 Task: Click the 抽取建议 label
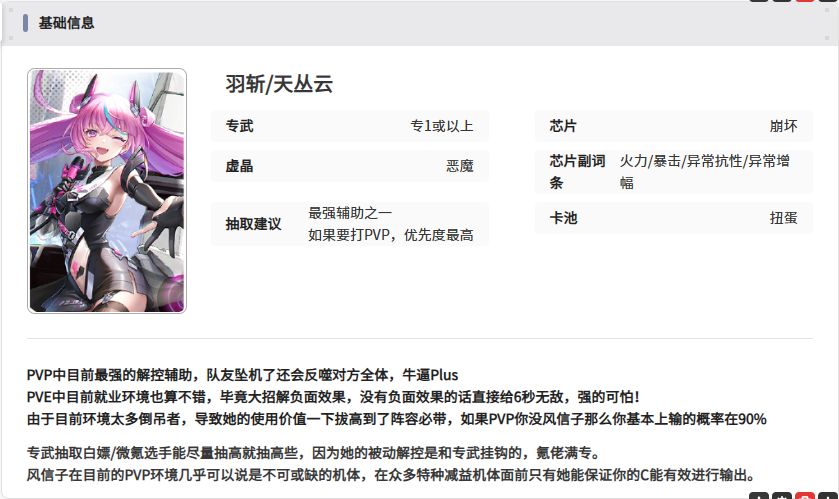pos(253,224)
